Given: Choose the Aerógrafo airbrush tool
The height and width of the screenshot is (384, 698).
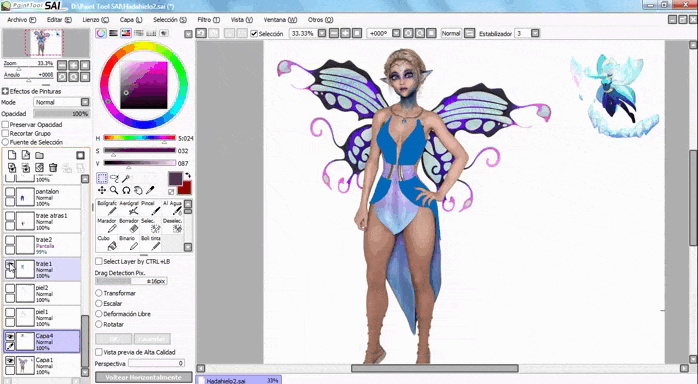Looking at the screenshot, I should click(x=129, y=208).
